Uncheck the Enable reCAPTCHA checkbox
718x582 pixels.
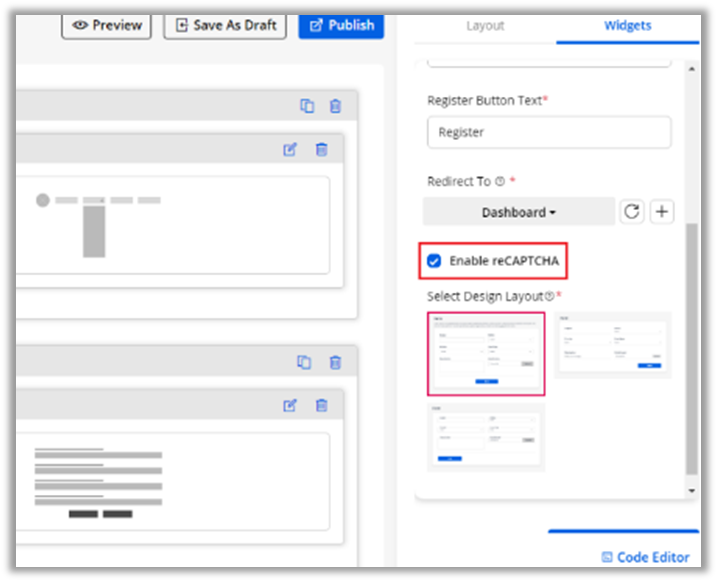tap(434, 261)
